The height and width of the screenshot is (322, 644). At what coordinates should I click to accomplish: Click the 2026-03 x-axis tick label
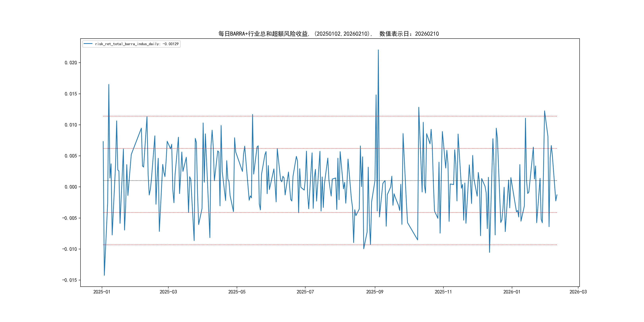coord(578,292)
